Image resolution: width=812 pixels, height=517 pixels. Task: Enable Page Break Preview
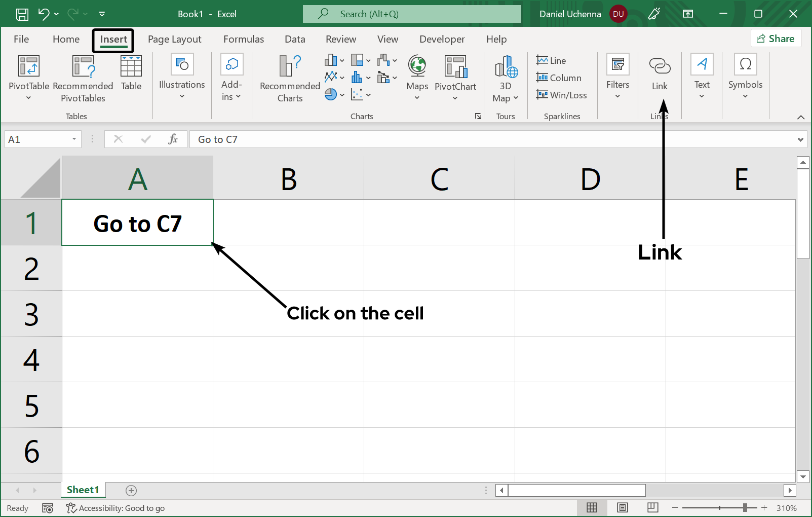pyautogui.click(x=652, y=507)
